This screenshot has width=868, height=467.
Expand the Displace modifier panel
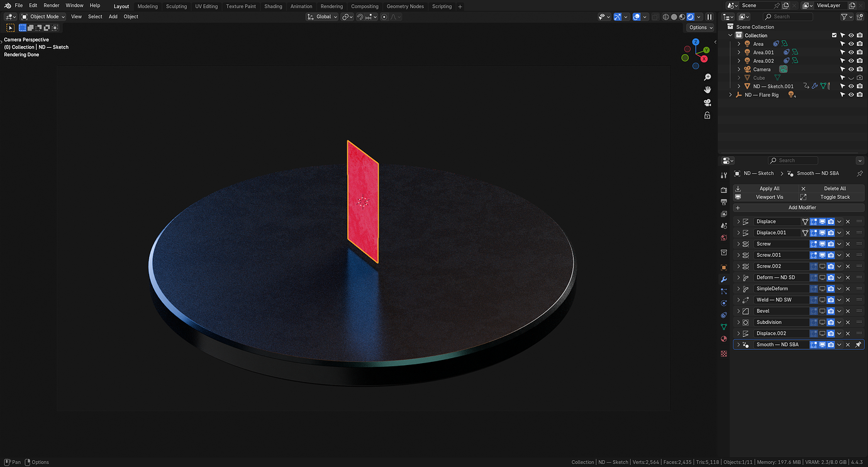[x=738, y=222]
